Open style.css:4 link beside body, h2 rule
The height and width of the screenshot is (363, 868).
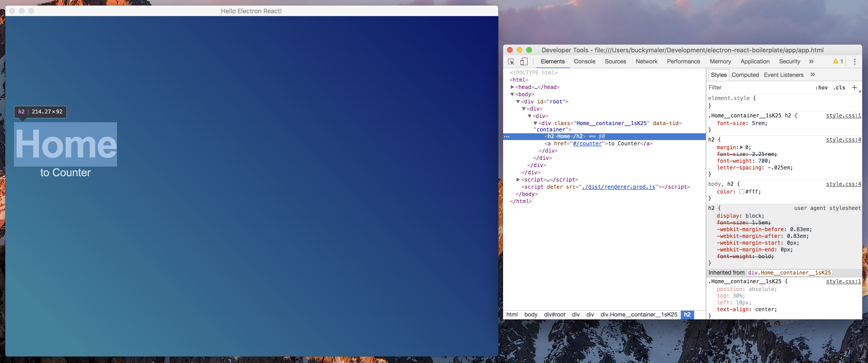[x=843, y=184]
